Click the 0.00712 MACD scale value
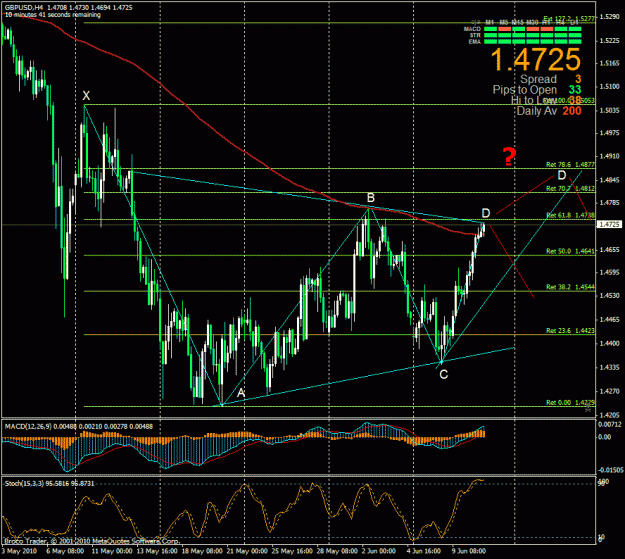 [610, 425]
